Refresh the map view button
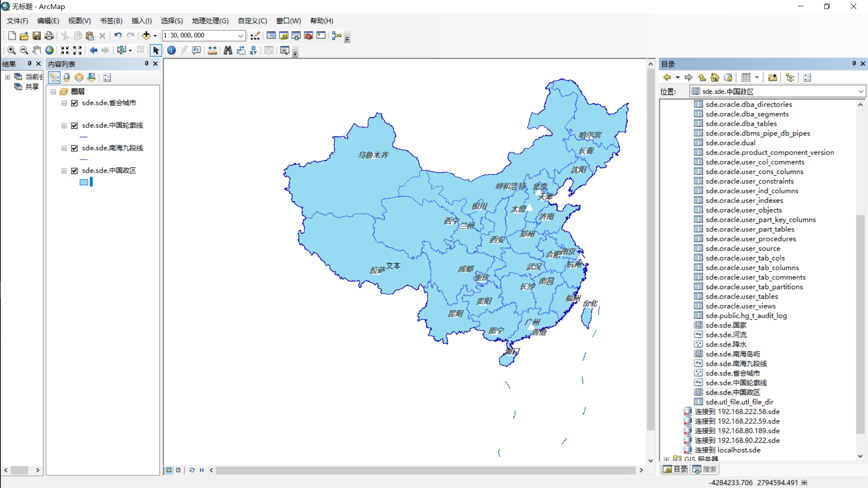This screenshot has width=868, height=488. [192, 470]
